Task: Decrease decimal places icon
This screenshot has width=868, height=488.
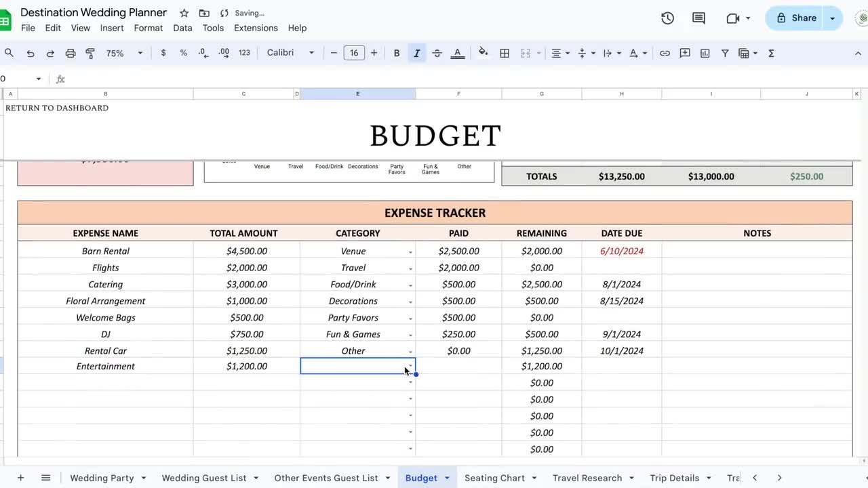Action: pyautogui.click(x=203, y=53)
